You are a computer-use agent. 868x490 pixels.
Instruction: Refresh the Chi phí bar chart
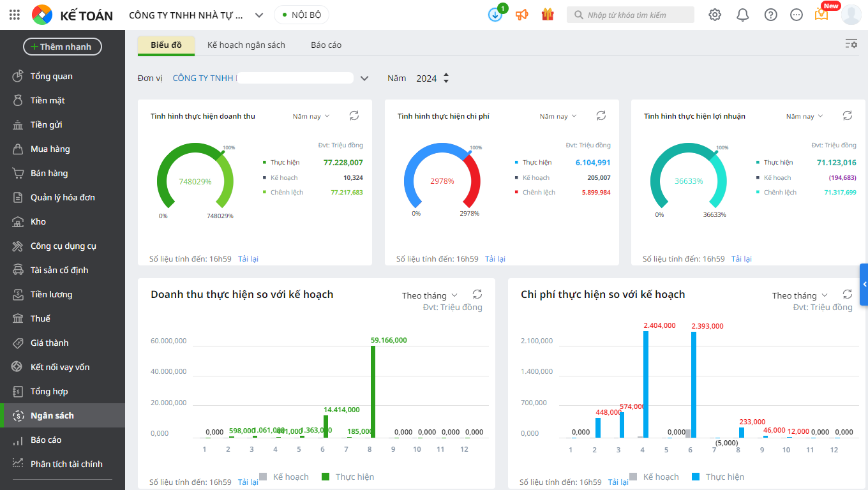[x=848, y=294]
